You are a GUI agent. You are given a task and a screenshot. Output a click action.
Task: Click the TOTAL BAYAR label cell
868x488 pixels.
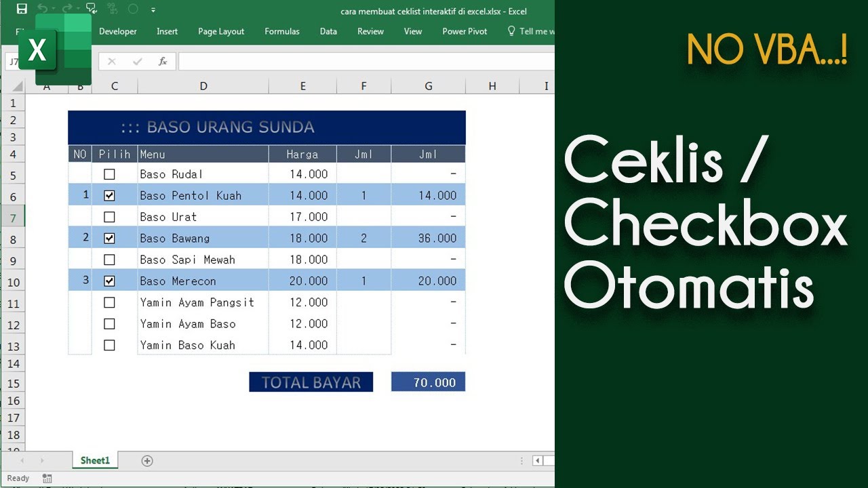tap(311, 382)
